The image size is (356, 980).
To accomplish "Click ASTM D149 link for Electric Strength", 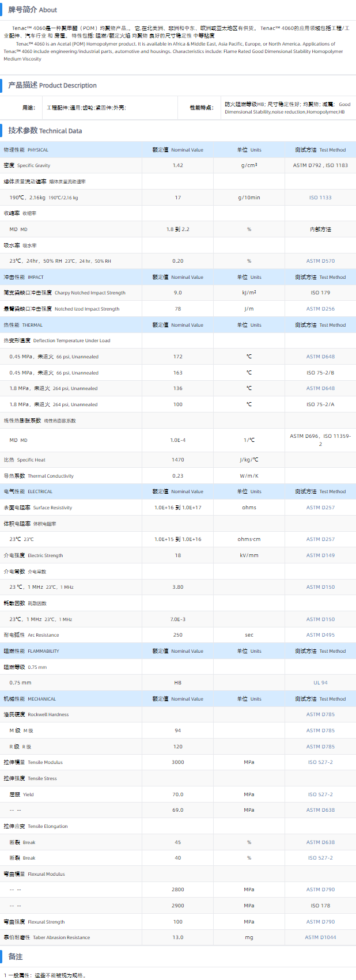I will point(320,555).
